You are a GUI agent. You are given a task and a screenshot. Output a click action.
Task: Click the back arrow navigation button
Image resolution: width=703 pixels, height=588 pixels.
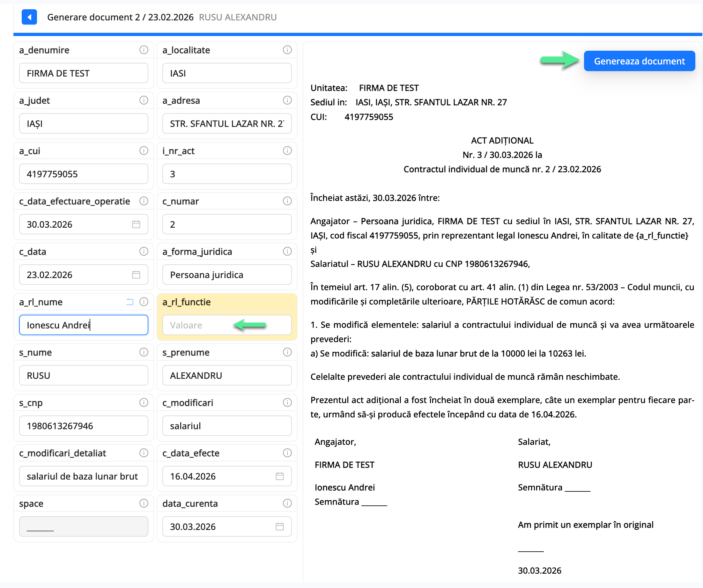29,18
